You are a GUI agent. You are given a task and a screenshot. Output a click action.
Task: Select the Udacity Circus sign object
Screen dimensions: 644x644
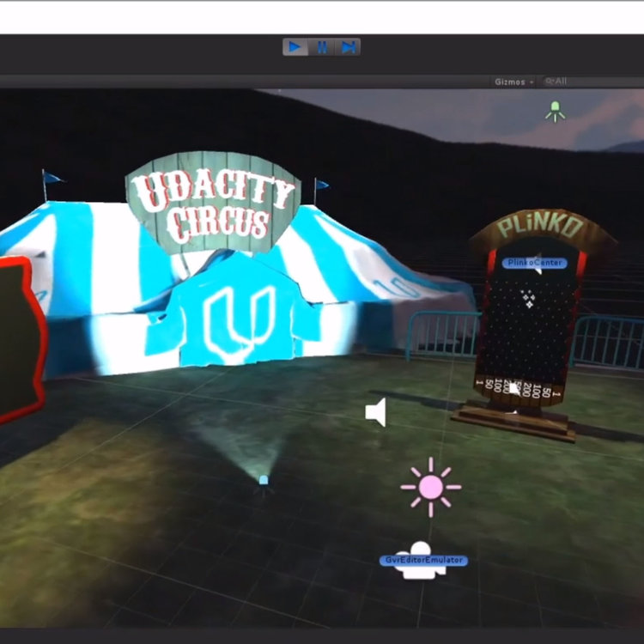(x=213, y=203)
